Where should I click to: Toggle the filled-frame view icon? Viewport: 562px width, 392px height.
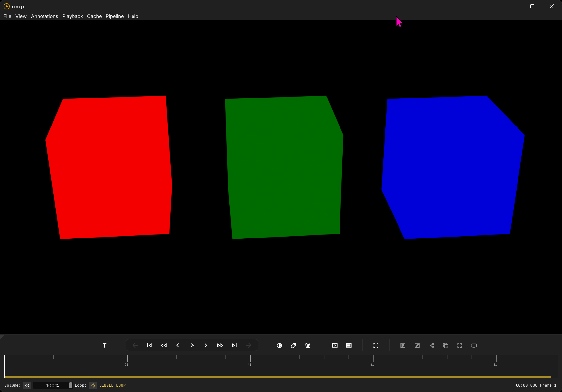click(349, 345)
